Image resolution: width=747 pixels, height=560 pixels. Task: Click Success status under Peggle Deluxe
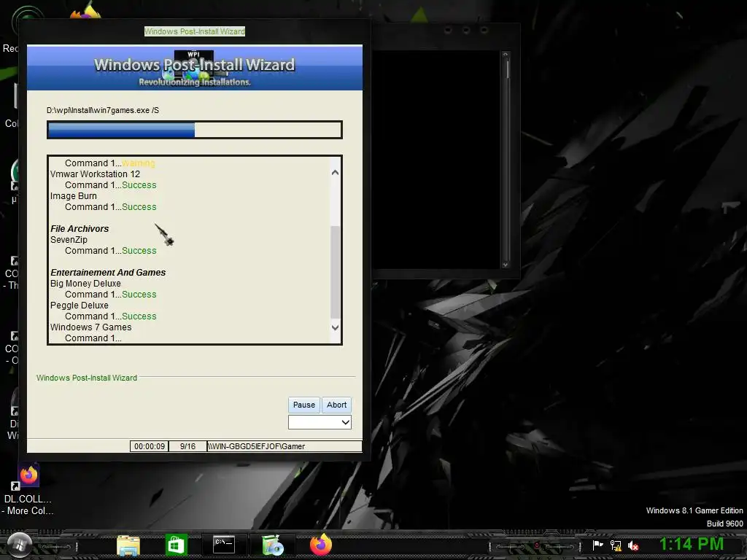pos(139,316)
